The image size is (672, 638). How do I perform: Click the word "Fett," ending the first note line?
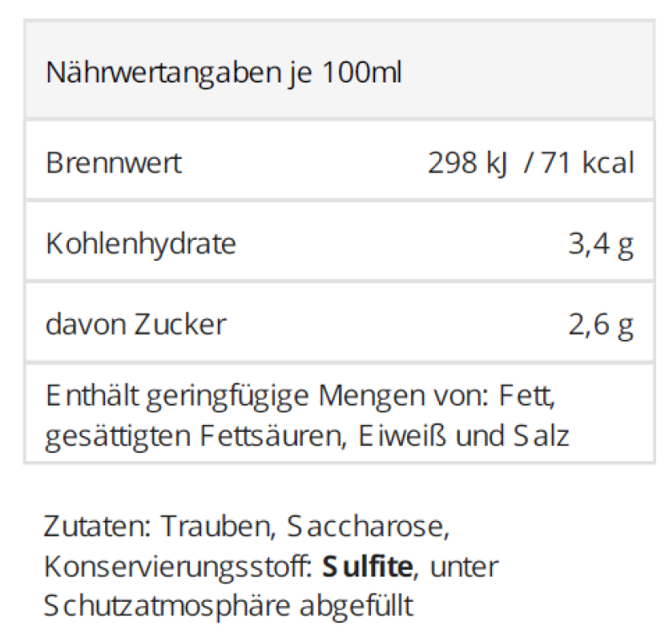[526, 395]
